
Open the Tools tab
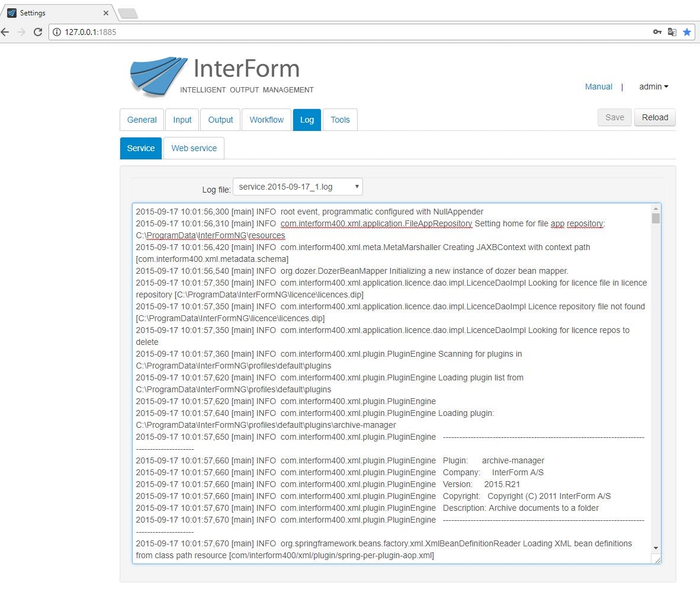pyautogui.click(x=340, y=120)
